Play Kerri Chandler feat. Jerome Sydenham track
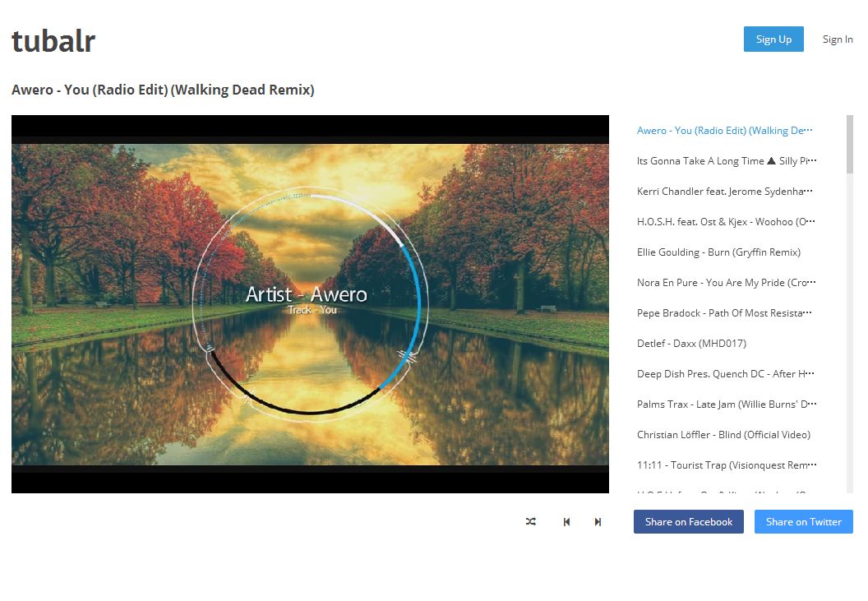Screen dimensions: 868x601 tap(725, 192)
